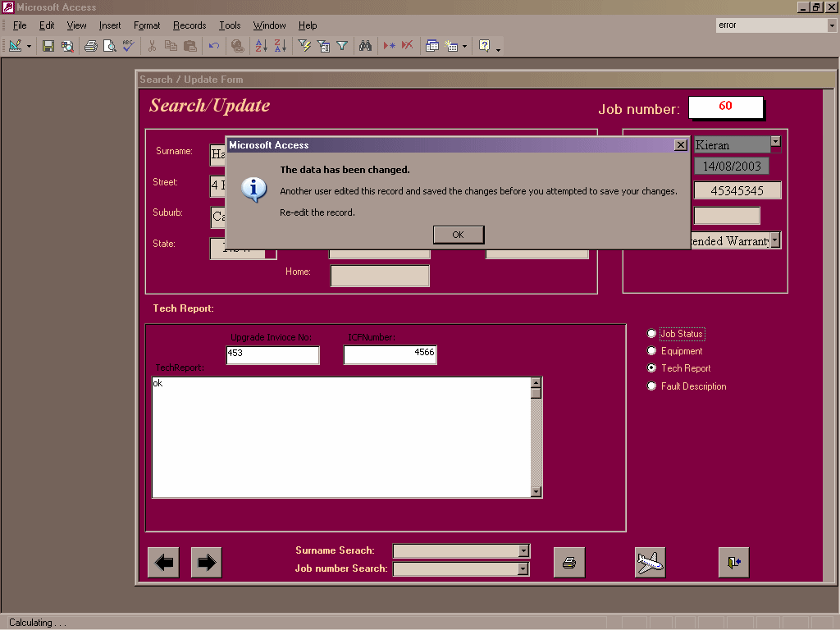Sort records ascending A to Z
The height and width of the screenshot is (630, 840).
(x=262, y=46)
